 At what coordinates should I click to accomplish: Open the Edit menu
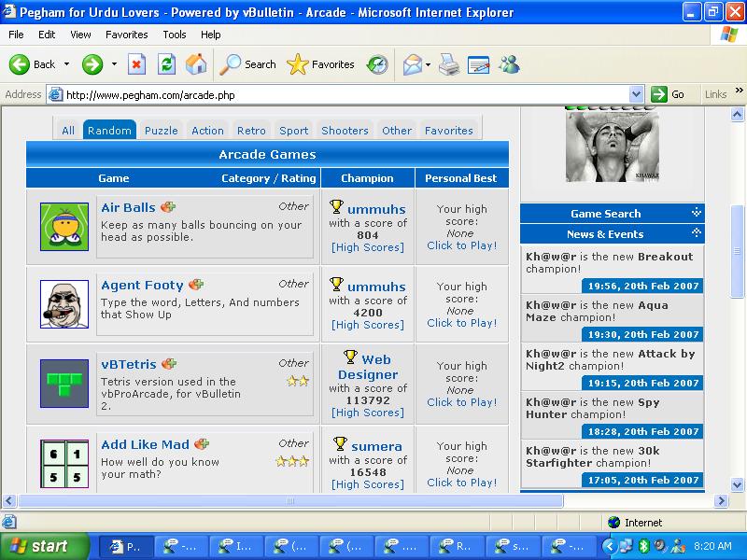tap(47, 35)
